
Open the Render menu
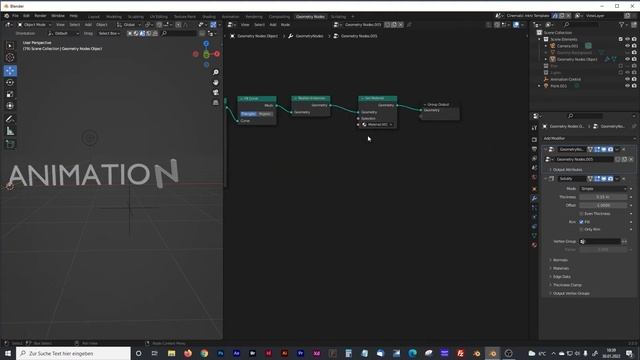coord(40,16)
